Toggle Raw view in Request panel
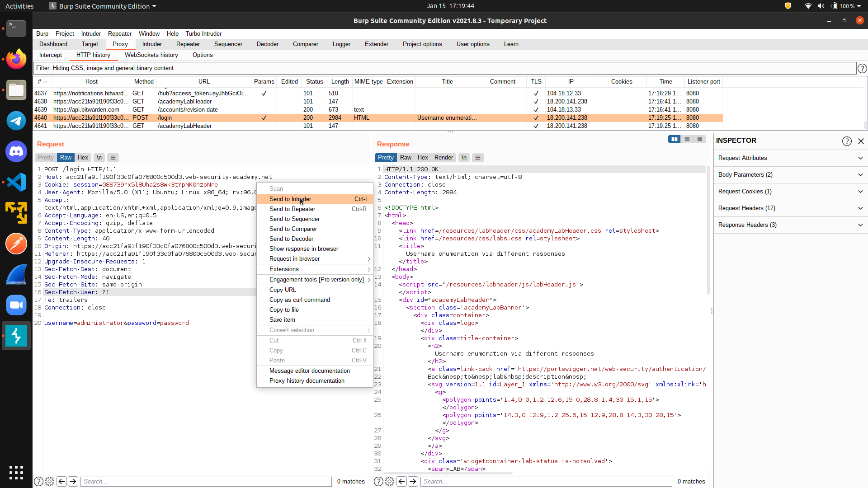Screen dimensions: 868x488 click(66, 157)
